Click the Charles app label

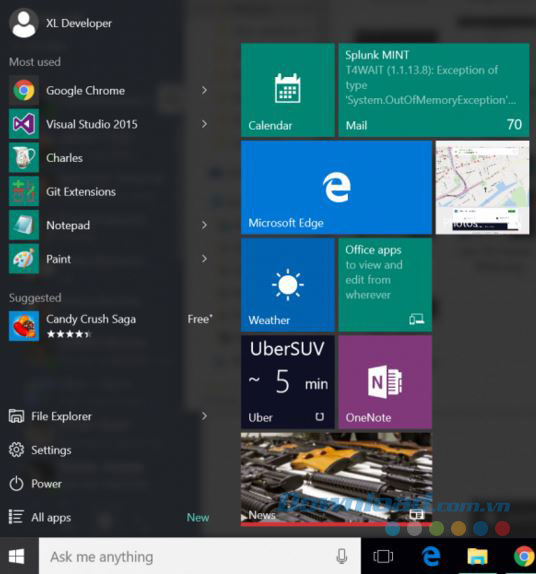[x=64, y=158]
